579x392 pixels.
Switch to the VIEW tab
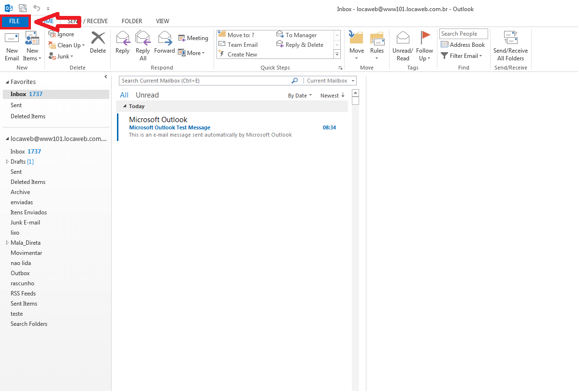pyautogui.click(x=162, y=21)
